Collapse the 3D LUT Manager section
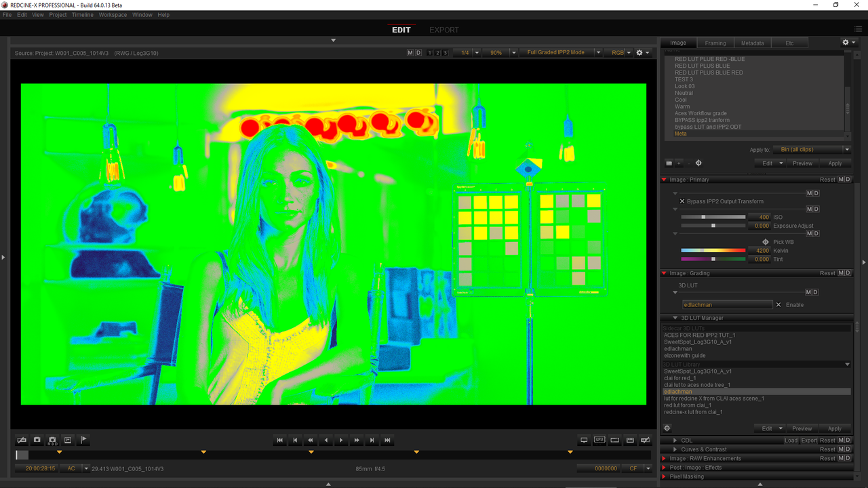 675,318
